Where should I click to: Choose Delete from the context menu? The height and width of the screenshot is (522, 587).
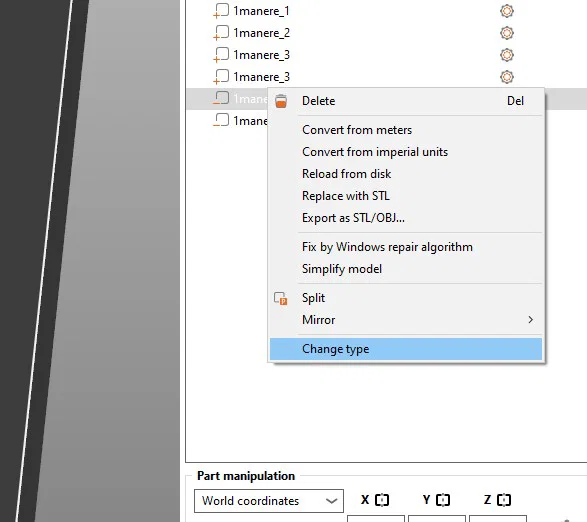point(406,101)
